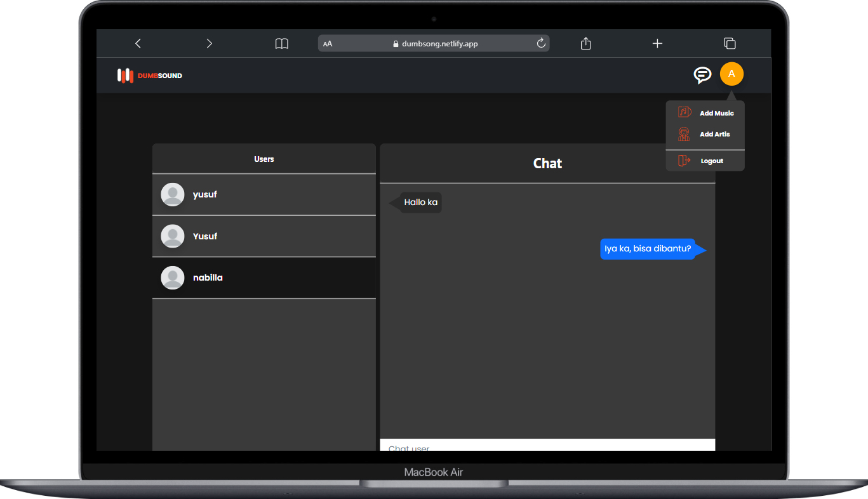
Task: Click the Logout door icon
Action: (x=684, y=161)
